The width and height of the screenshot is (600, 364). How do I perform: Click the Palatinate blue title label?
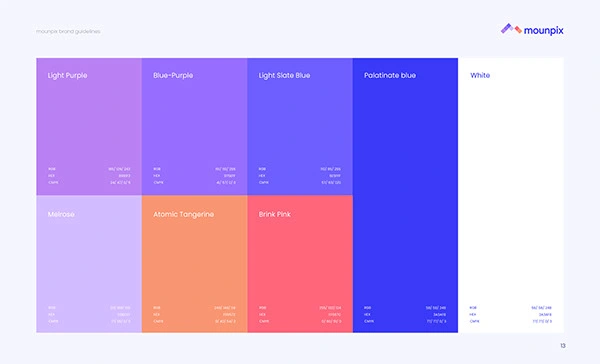(390, 75)
